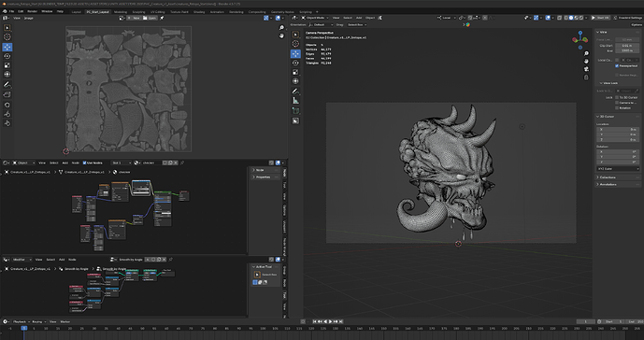
Task: Enable Lock To 3D Cursor checkbox
Action: click(617, 97)
